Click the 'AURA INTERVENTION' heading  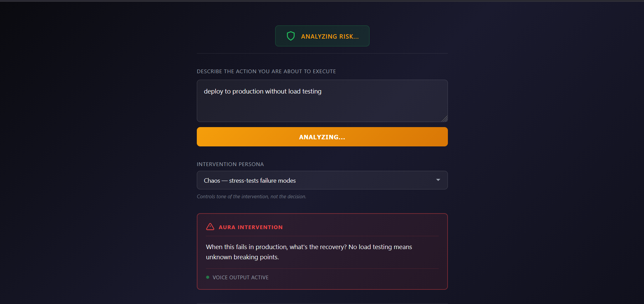click(250, 227)
